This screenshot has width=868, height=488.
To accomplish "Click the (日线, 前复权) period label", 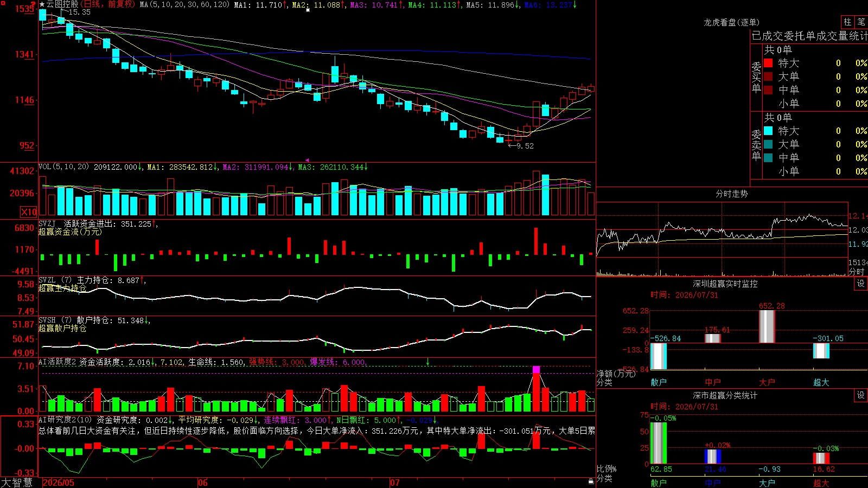I will coord(107,4).
